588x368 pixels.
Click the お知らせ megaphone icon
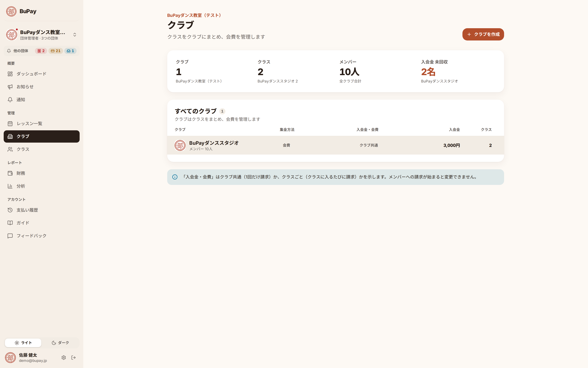(10, 87)
